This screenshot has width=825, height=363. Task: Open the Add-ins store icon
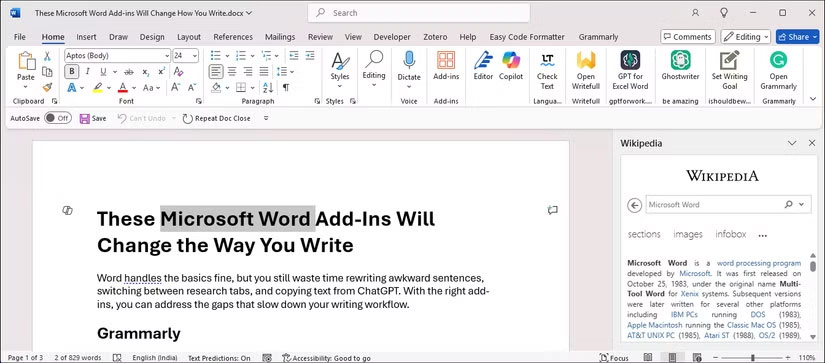(446, 60)
